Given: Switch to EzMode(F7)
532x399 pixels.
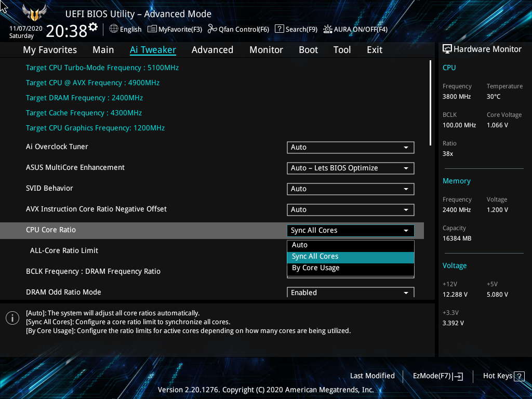Looking at the screenshot, I should pyautogui.click(x=438, y=376).
